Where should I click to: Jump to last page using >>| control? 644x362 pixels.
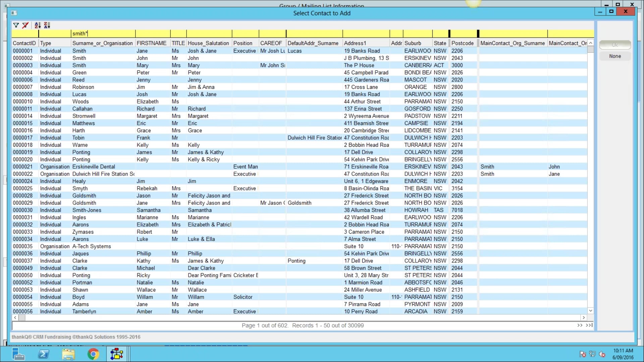[x=589, y=325]
